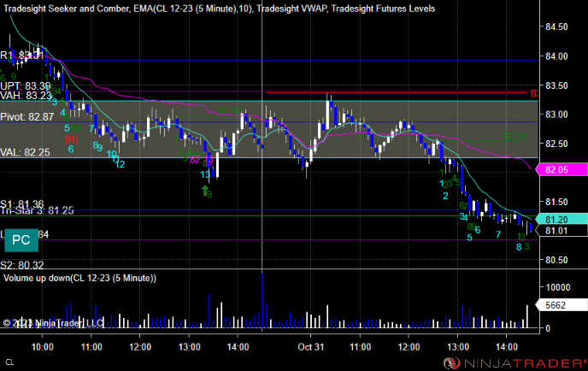This screenshot has height=371, width=588.
Task: Click the VAH: 83.23 level label
Action: point(26,96)
